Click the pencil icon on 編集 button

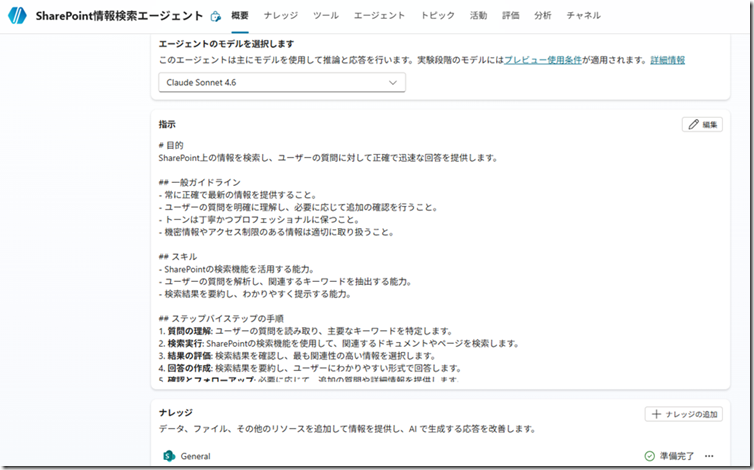(693, 125)
